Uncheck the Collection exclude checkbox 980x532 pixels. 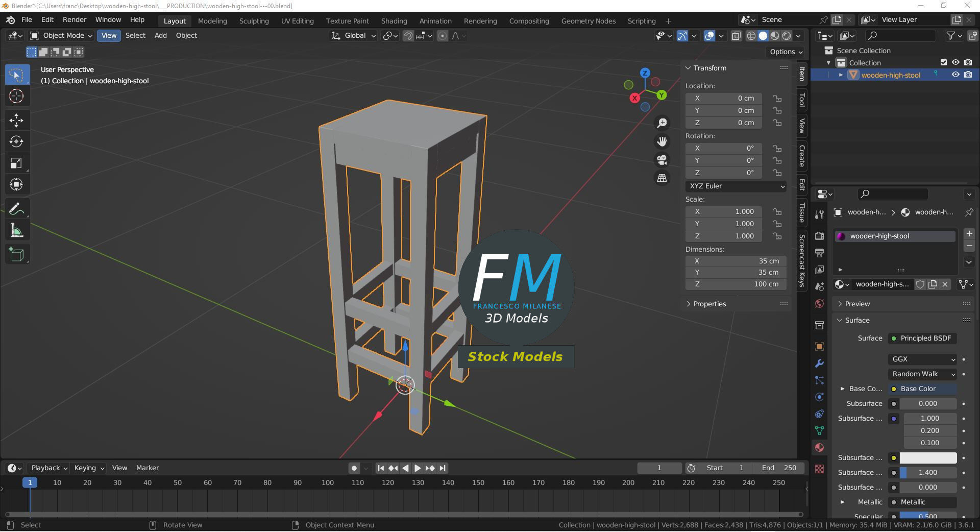coord(943,62)
